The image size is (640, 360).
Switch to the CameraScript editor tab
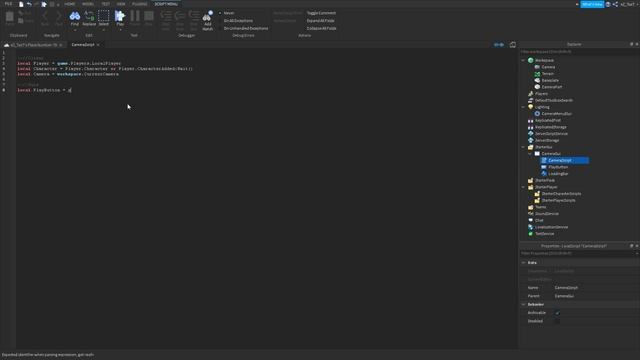[83, 45]
